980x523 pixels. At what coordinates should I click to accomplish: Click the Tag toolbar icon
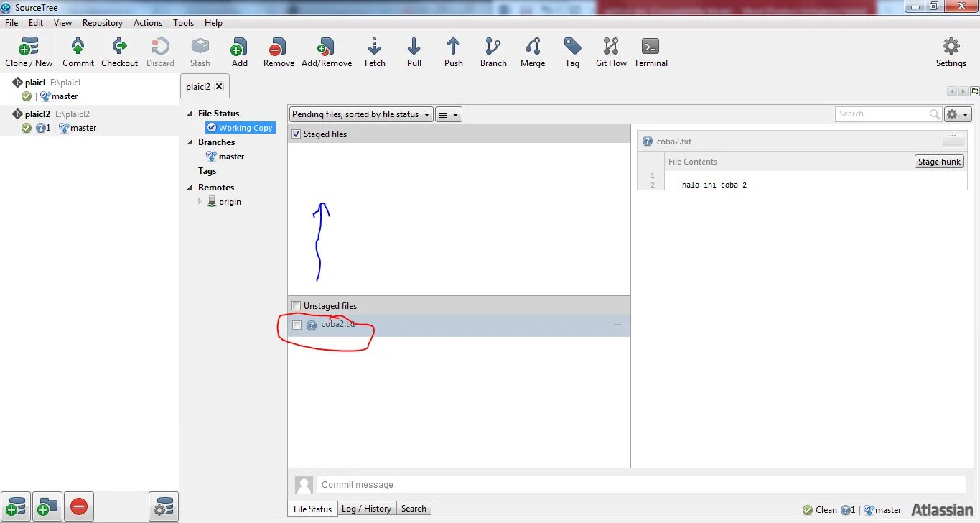[572, 52]
